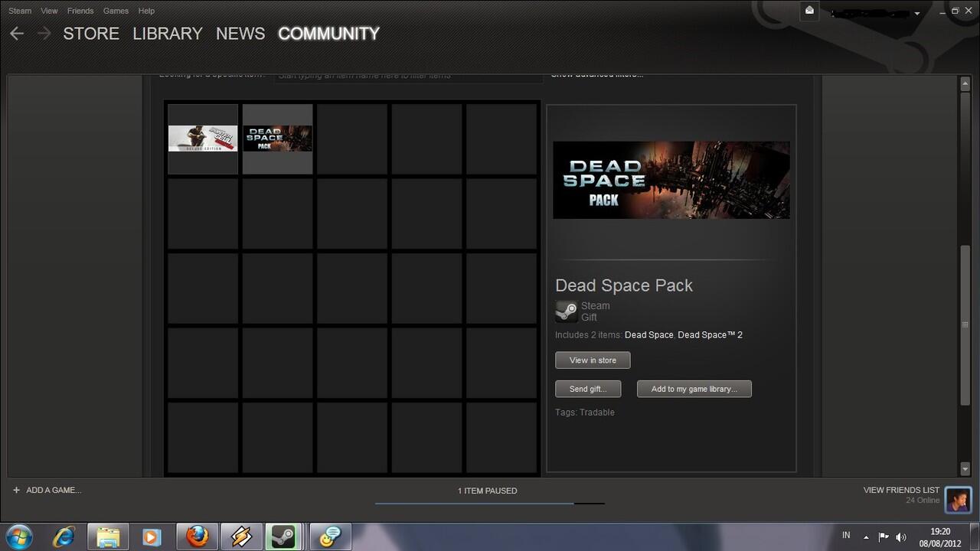Open Action Center flag in tray
The width and height of the screenshot is (980, 551).
click(x=884, y=537)
